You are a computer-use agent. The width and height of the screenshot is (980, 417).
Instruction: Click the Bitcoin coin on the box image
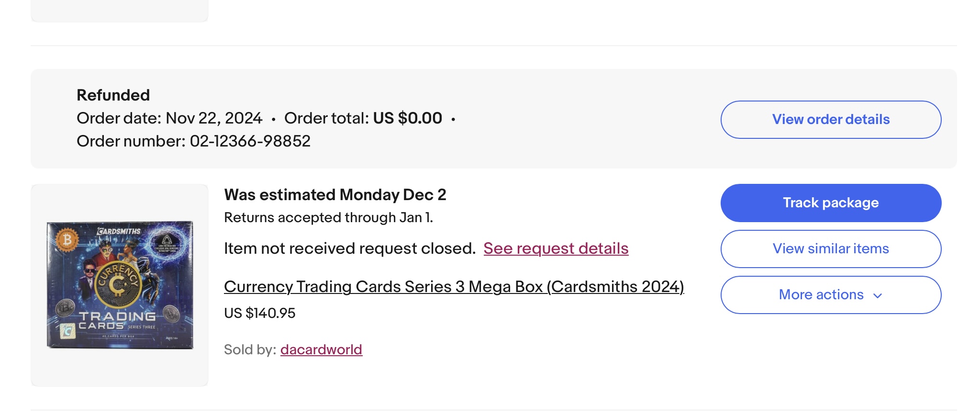point(67,240)
